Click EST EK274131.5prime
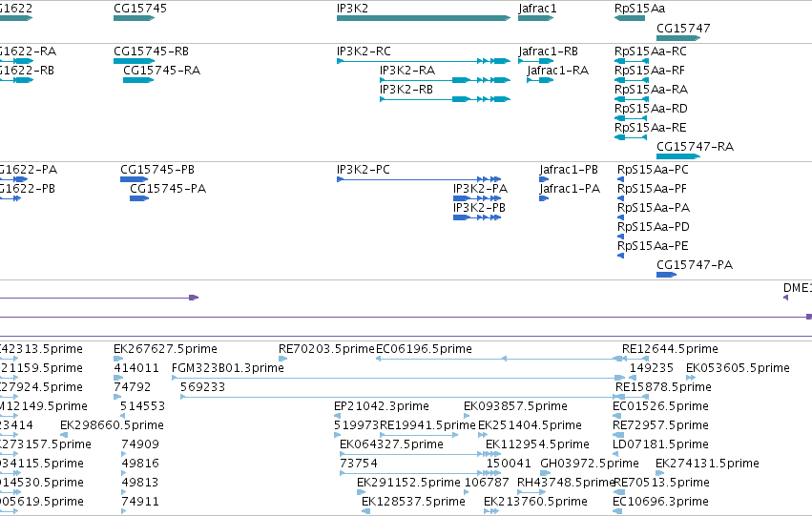This screenshot has width=812, height=516. click(707, 464)
